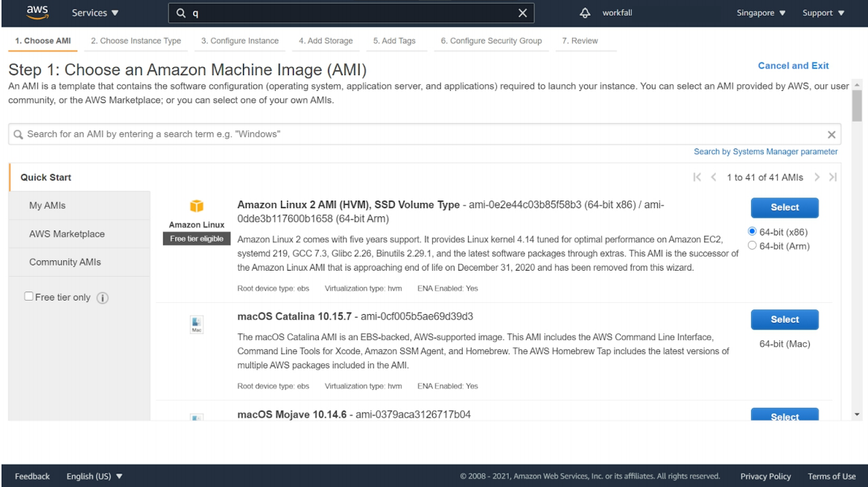The image size is (868, 487).
Task: Open the Support dropdown menu
Action: click(823, 13)
